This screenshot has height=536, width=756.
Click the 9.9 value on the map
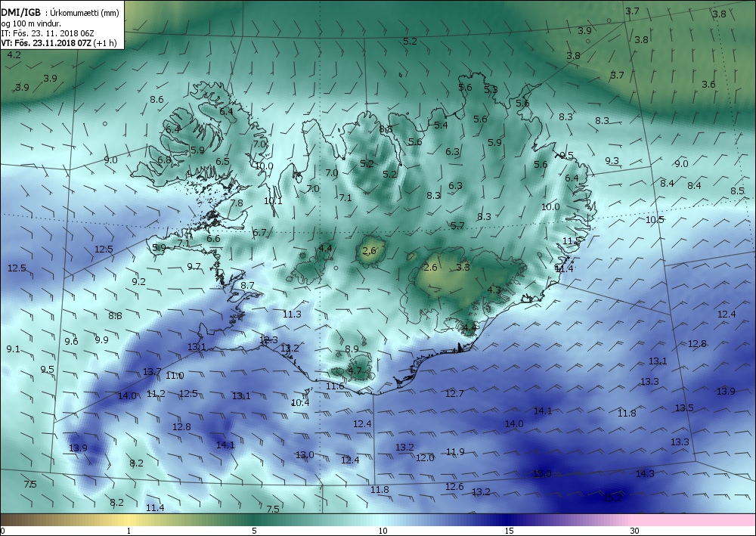102,340
